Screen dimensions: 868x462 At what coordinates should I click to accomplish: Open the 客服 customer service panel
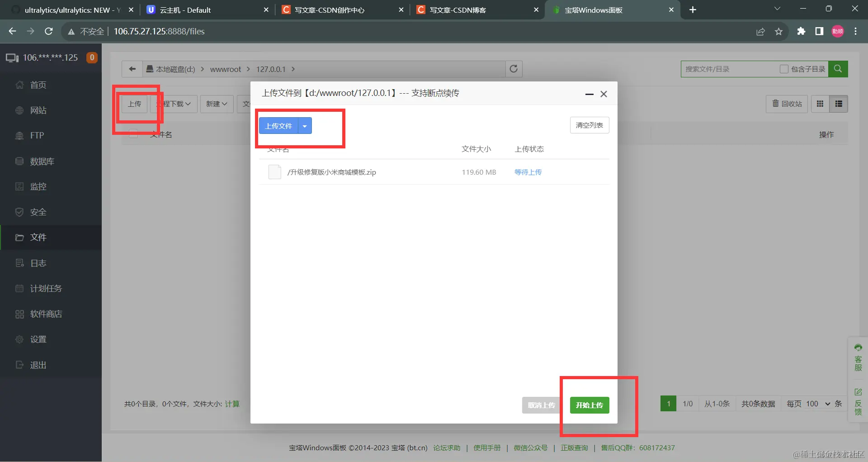[858, 357]
